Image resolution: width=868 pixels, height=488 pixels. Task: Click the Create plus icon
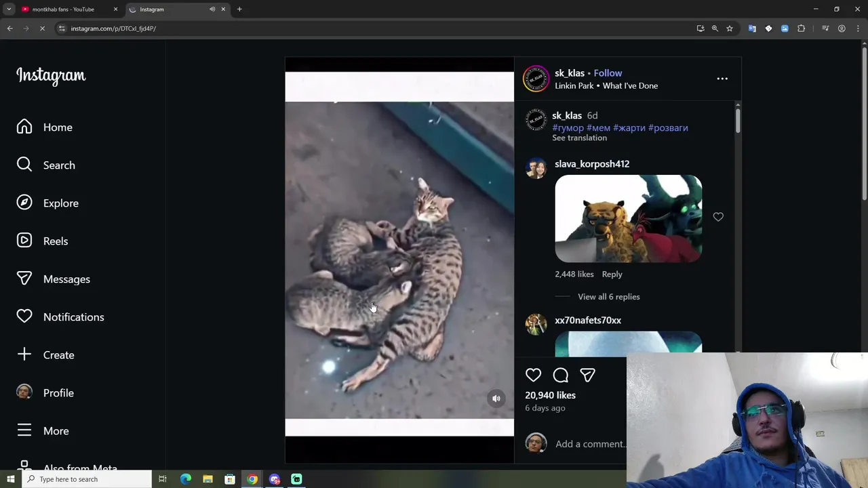24,354
